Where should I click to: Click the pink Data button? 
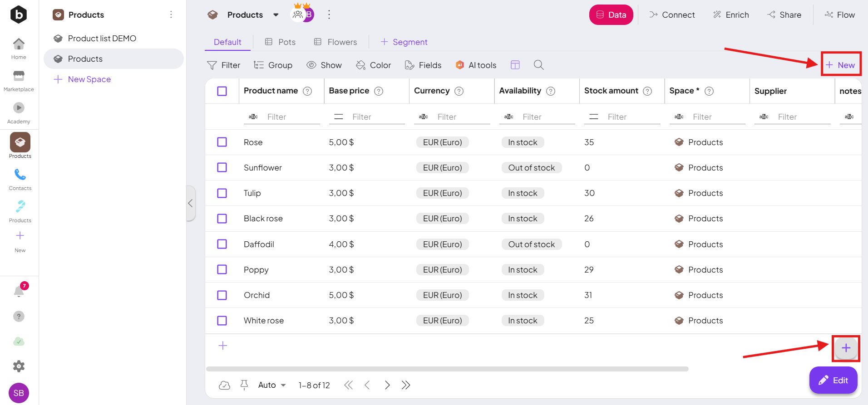coord(611,15)
